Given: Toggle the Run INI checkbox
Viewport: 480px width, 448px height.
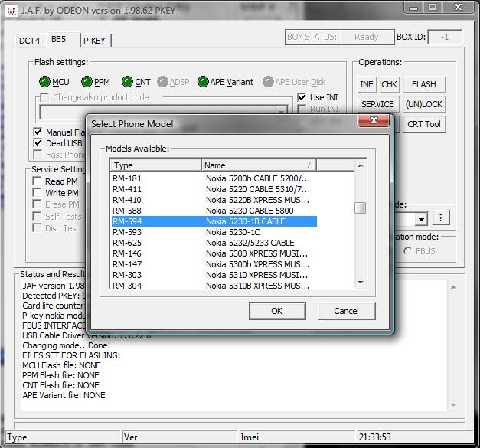Looking at the screenshot, I should tap(302, 109).
